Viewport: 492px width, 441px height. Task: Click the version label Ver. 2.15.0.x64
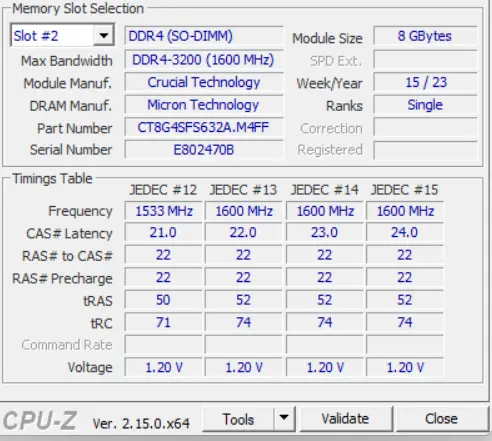(141, 423)
